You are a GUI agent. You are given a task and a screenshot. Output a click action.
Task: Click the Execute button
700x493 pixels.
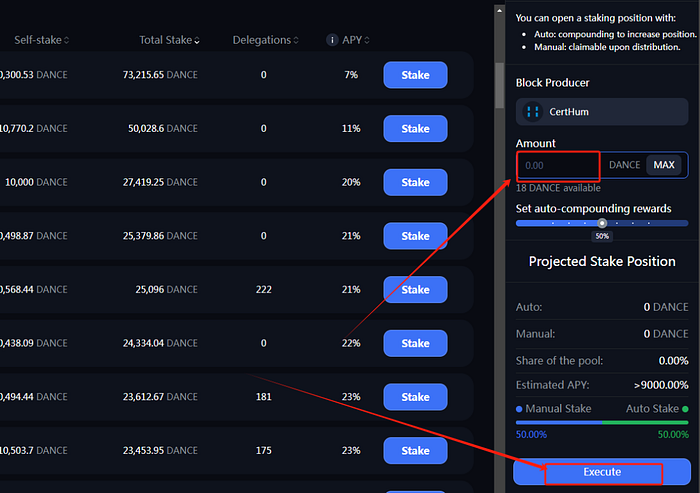(x=602, y=472)
